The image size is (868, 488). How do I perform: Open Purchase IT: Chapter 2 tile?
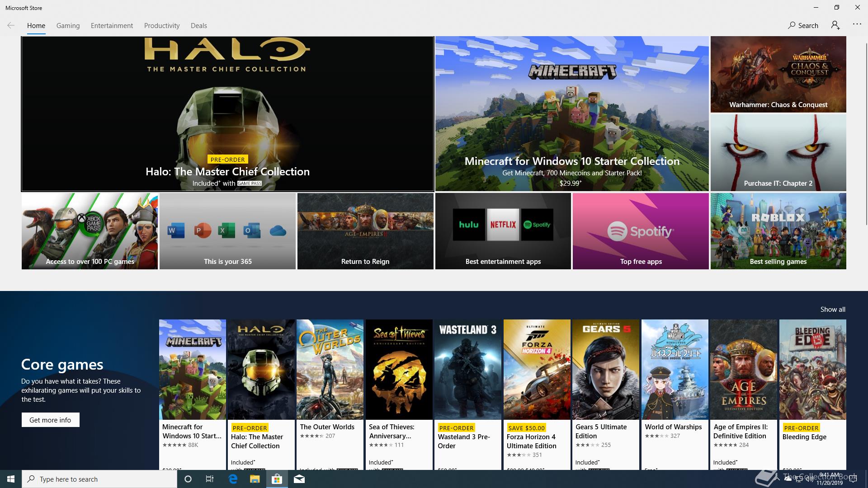[778, 153]
